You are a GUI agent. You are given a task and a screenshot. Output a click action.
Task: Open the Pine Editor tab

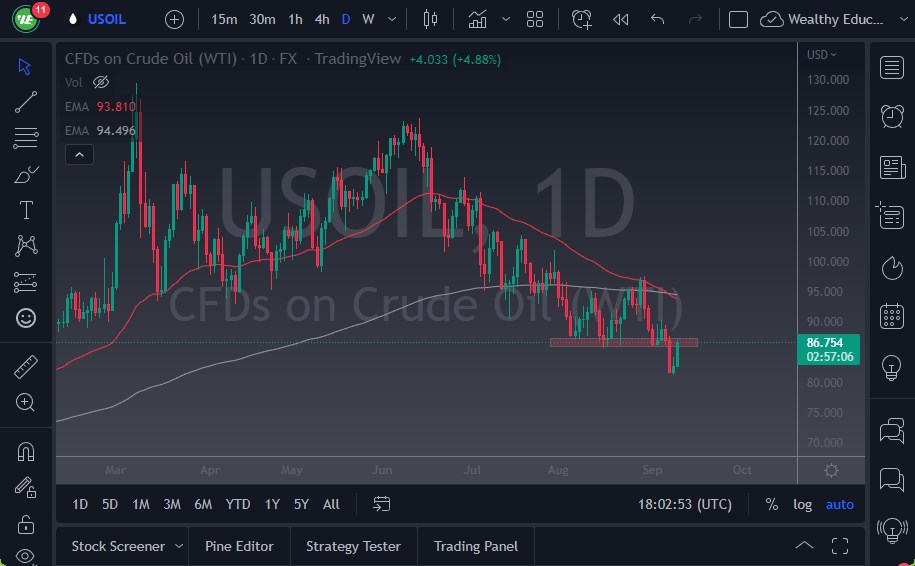(x=239, y=546)
